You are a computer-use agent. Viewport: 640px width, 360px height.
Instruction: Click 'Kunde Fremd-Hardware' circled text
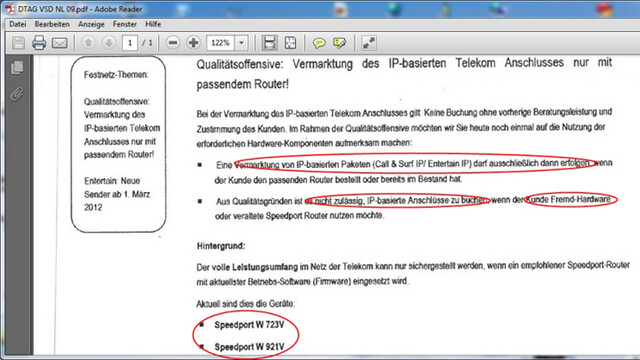point(568,200)
